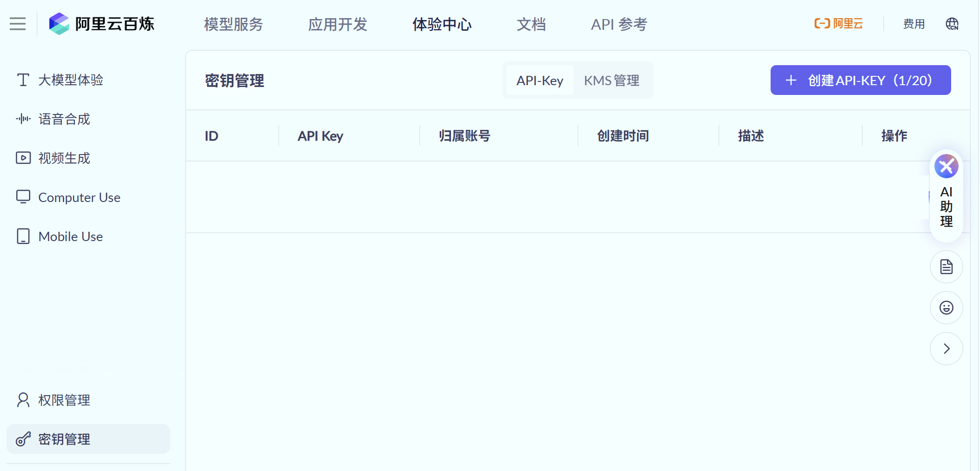Select 语音合成 in sidebar
The height and width of the screenshot is (471, 980).
(88, 119)
